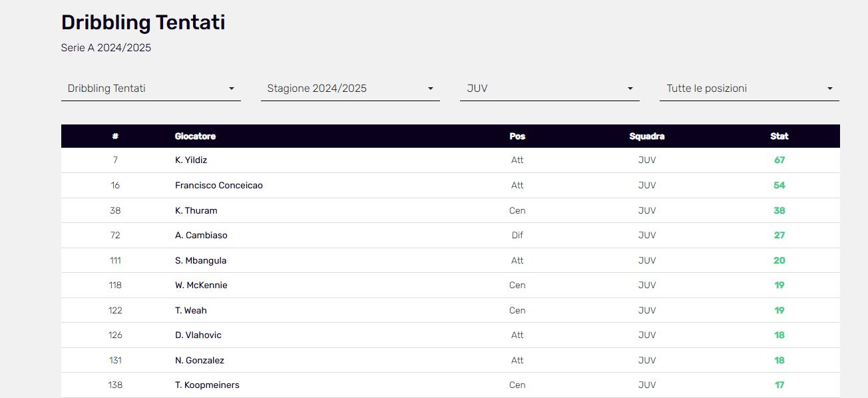
Task: Click the arrow icon beside JUV
Action: [630, 89]
